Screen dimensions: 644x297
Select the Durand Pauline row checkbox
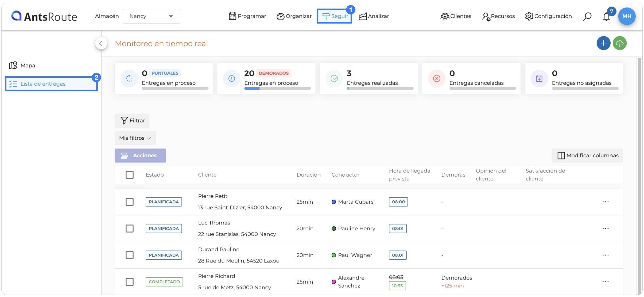coord(130,255)
